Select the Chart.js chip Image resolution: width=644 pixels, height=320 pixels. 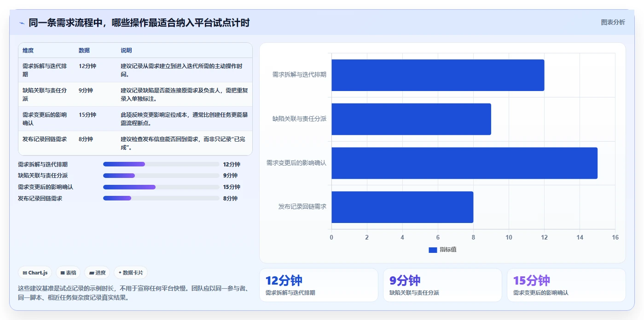point(35,273)
